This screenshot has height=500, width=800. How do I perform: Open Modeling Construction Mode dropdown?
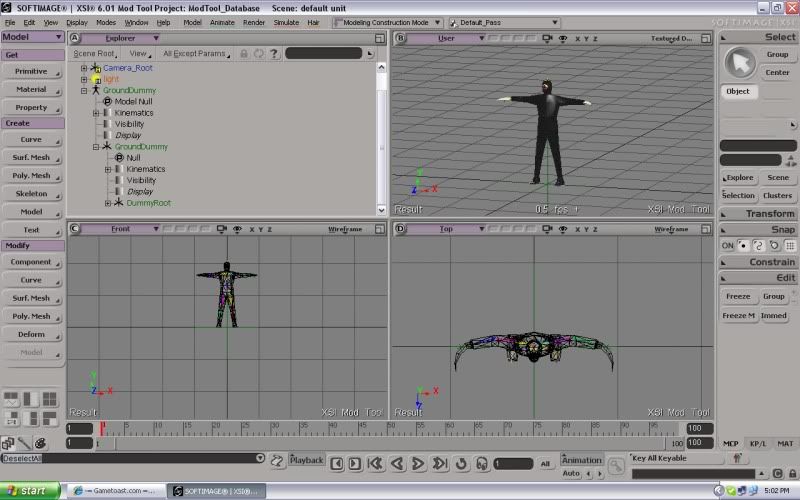[387, 22]
